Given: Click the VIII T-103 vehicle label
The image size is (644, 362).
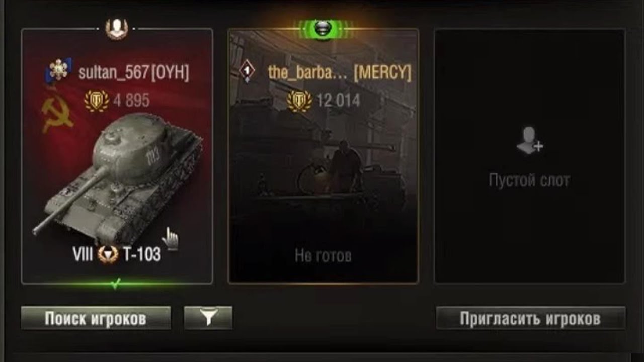Looking at the screenshot, I should tap(117, 254).
